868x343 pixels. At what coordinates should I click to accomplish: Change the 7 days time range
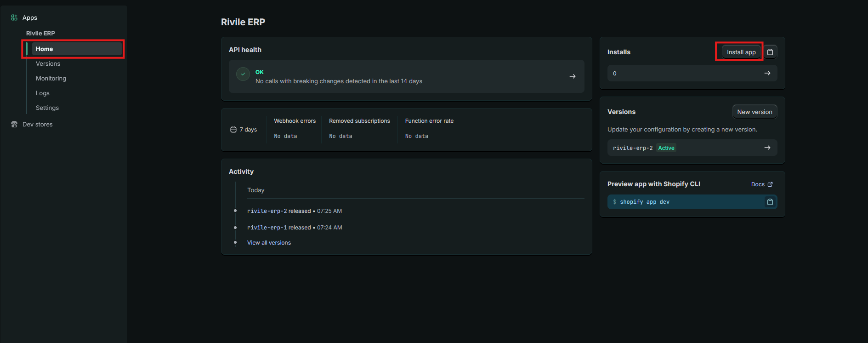pos(244,130)
